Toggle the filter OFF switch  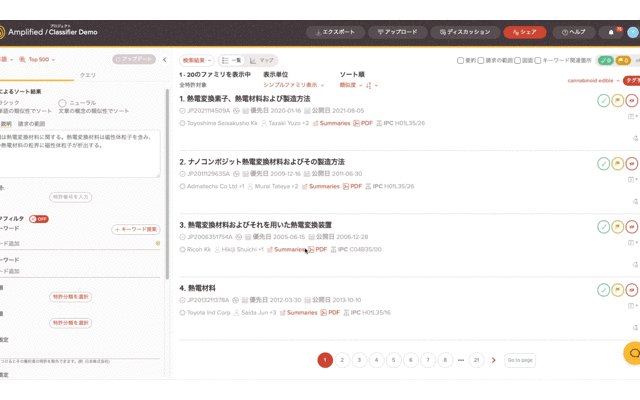pos(39,219)
